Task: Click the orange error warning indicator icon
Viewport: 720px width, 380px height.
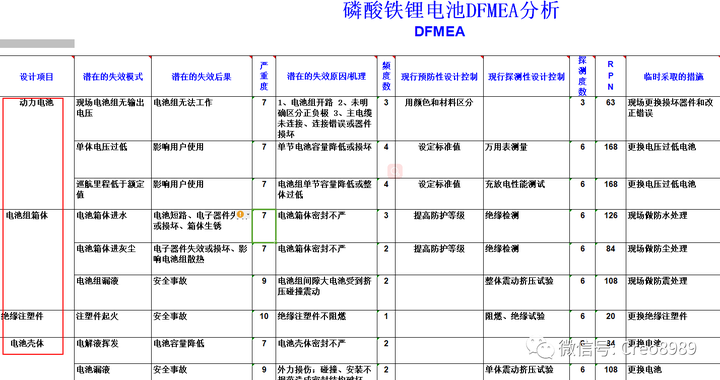Action: [240, 214]
